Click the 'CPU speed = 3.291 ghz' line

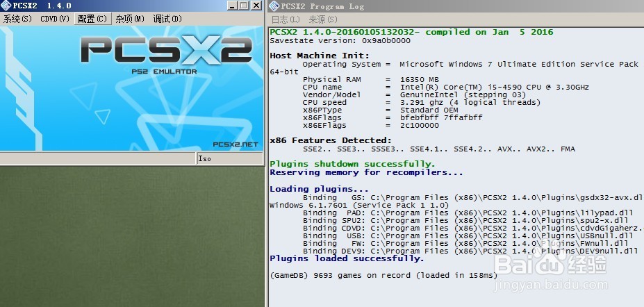[x=422, y=102]
